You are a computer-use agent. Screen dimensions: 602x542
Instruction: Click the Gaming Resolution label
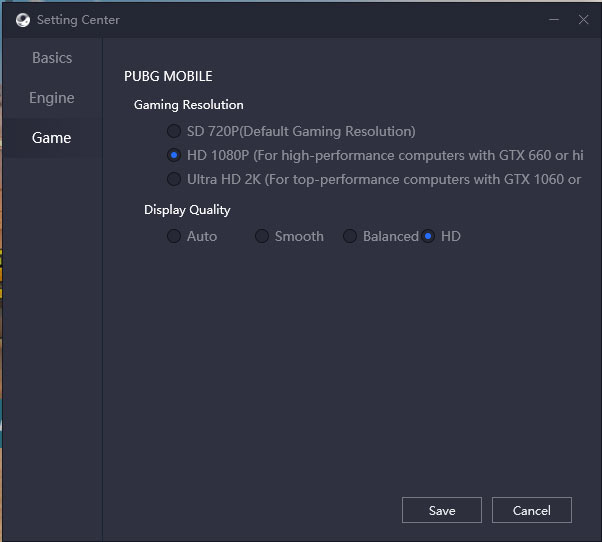pyautogui.click(x=189, y=105)
